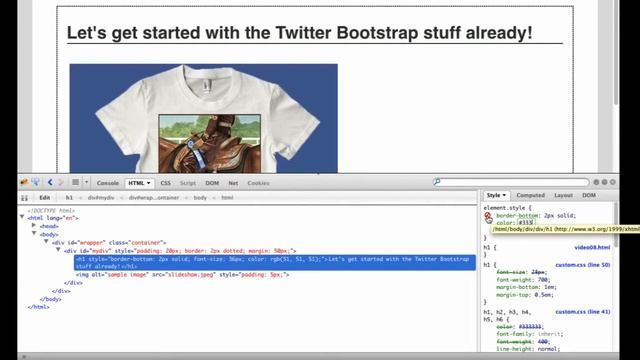Screen dimensions: 640x360
Task: Collapse the div id mydiv node
Action: tap(58, 250)
